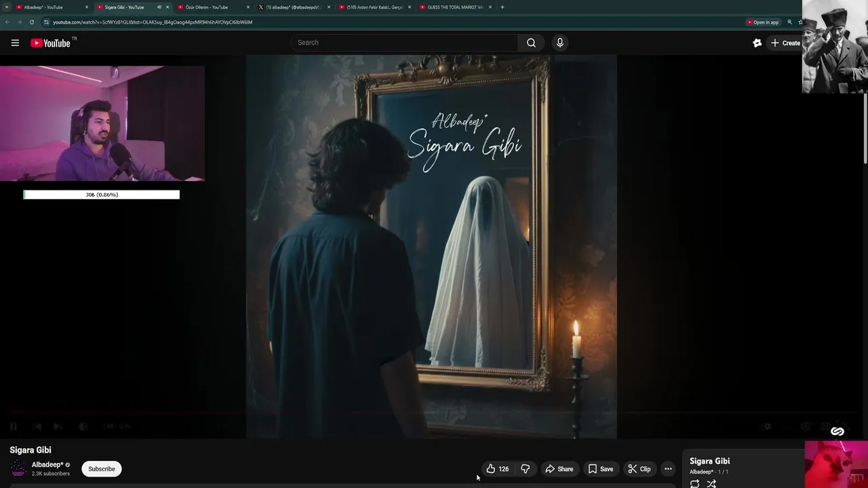
Task: Open the more actions three-dot menu
Action: [668, 469]
